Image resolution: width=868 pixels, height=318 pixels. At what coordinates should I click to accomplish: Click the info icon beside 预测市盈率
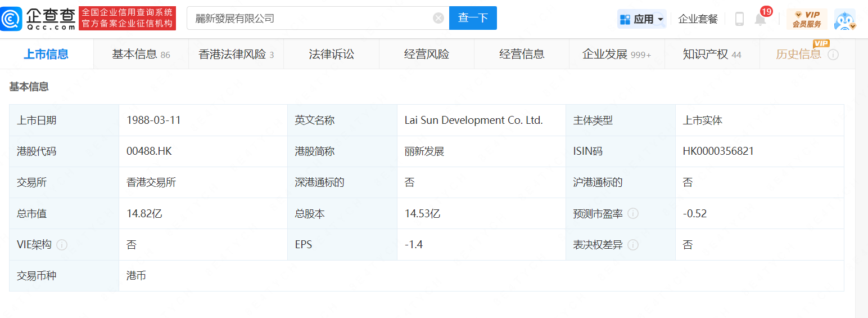point(633,214)
